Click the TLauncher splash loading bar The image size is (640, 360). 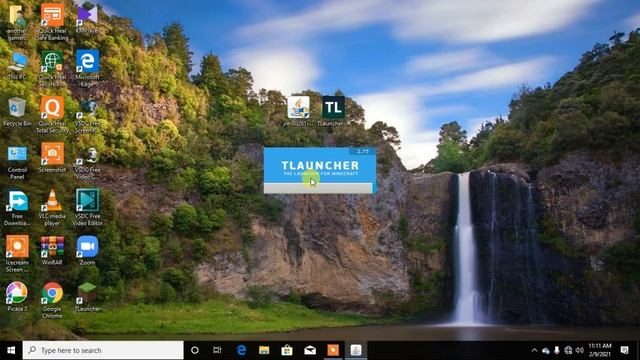click(318, 188)
